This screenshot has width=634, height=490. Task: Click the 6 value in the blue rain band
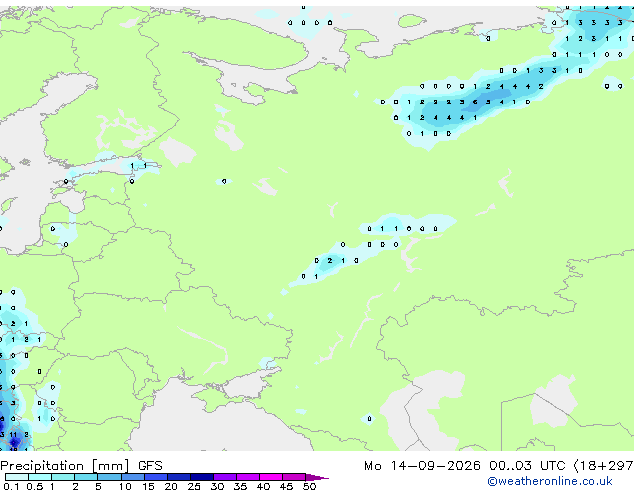475,102
